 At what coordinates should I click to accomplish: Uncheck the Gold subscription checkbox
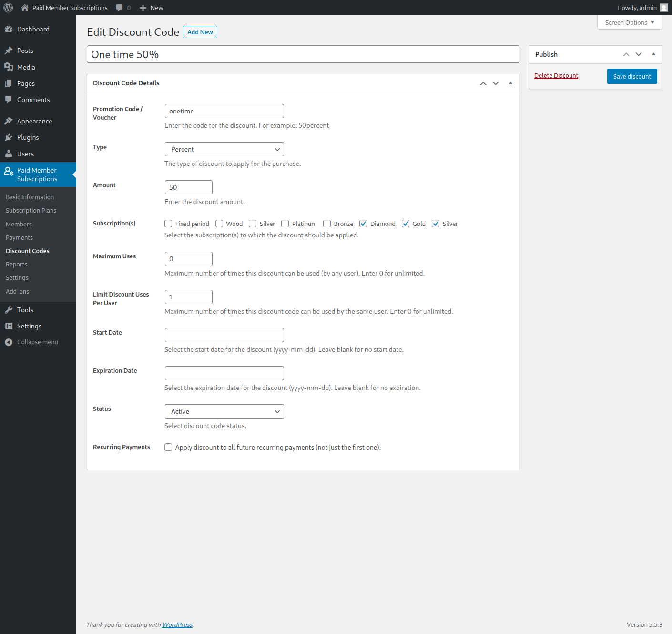(x=406, y=224)
